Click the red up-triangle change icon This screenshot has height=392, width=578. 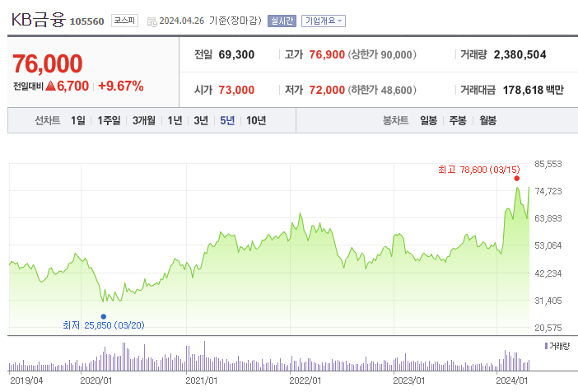click(50, 86)
